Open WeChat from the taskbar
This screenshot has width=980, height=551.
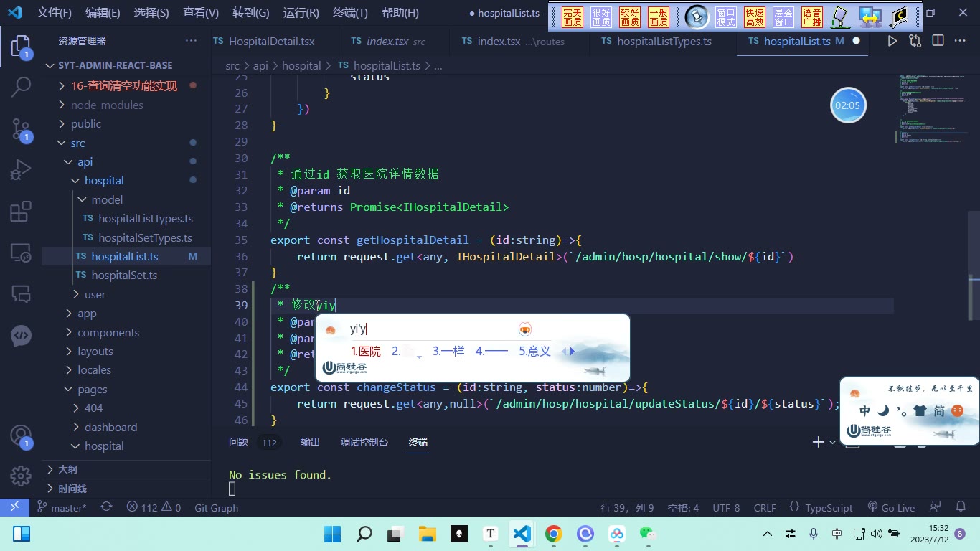pyautogui.click(x=648, y=534)
